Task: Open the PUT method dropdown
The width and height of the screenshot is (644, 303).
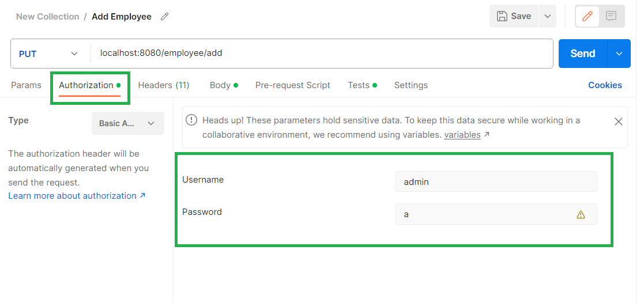Action: click(x=48, y=54)
